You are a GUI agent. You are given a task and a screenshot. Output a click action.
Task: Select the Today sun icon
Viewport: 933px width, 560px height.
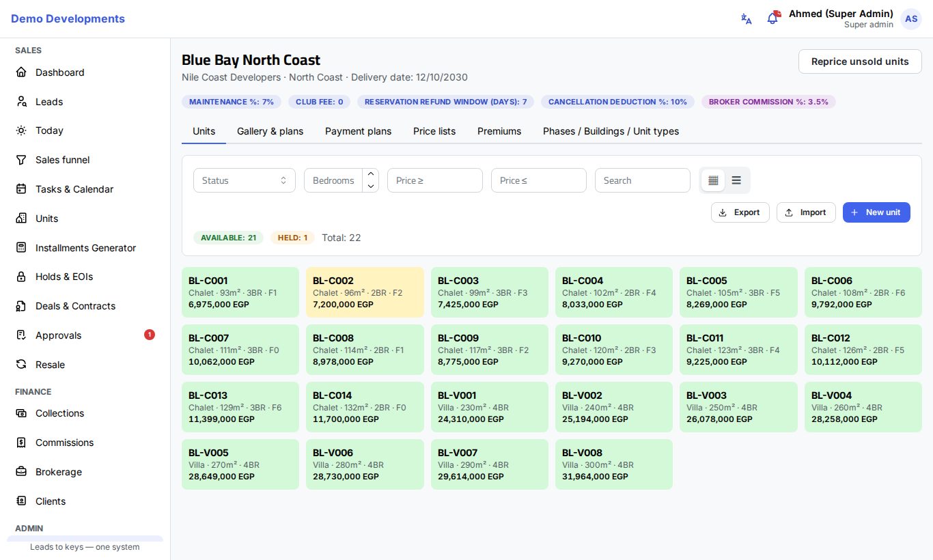pos(21,130)
